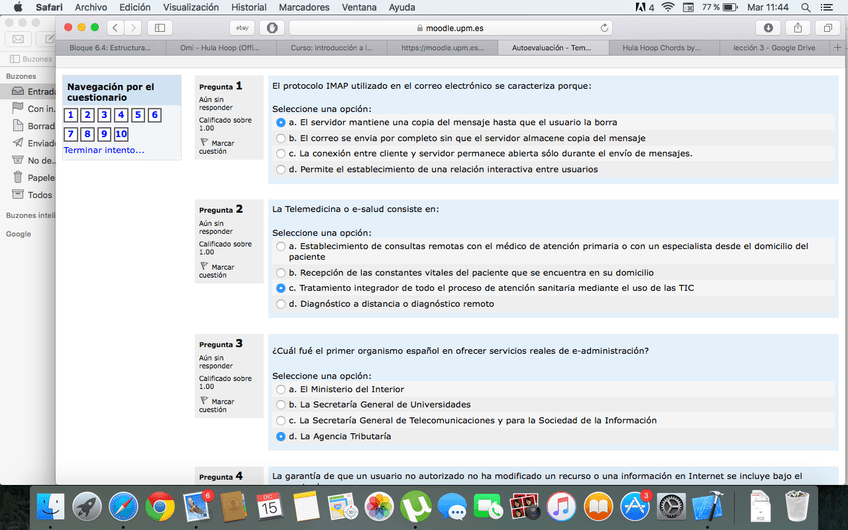Open Wi-Fi status in menu bar
Screen dimensions: 848x530
click(668, 7)
